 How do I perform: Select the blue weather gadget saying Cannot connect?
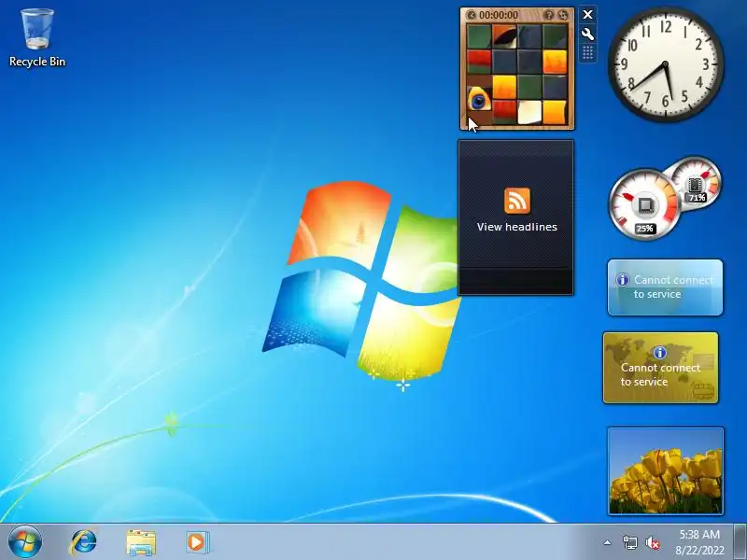pyautogui.click(x=665, y=287)
